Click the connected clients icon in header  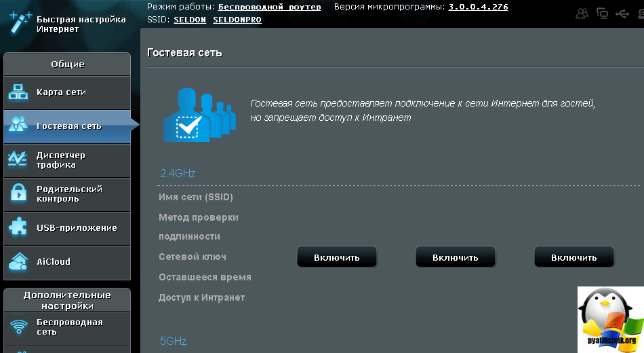point(582,14)
